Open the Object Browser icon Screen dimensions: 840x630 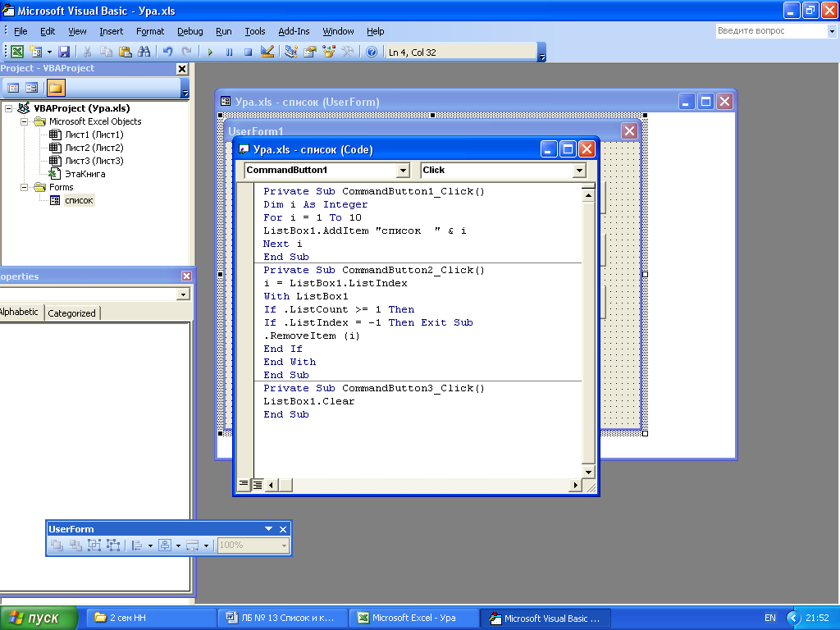click(x=329, y=52)
